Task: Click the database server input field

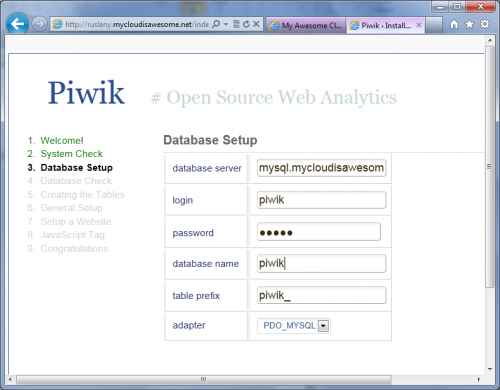Action: click(322, 168)
